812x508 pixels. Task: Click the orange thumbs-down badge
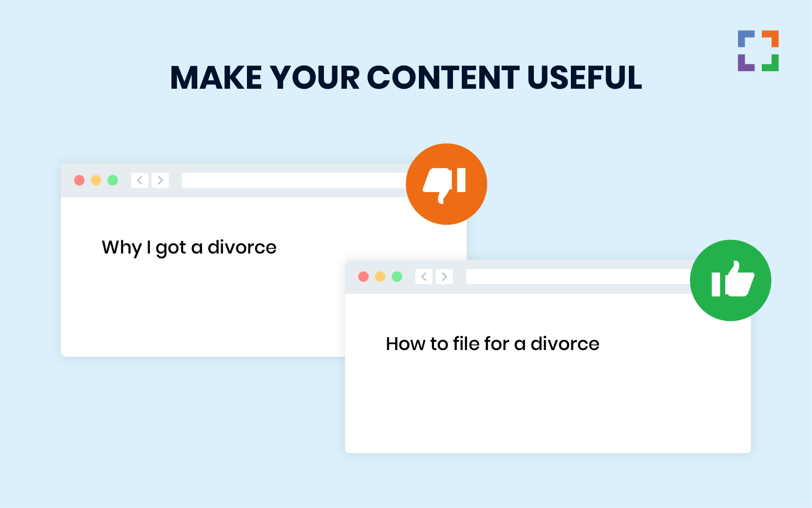446,184
